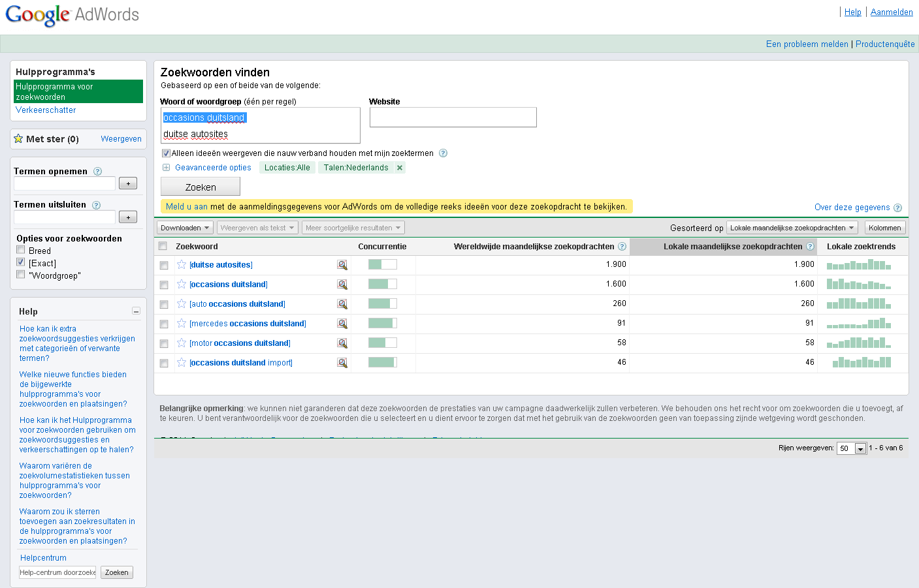The height and width of the screenshot is (588, 919).
Task: Click the Met ster star icon
Action: [x=18, y=138]
